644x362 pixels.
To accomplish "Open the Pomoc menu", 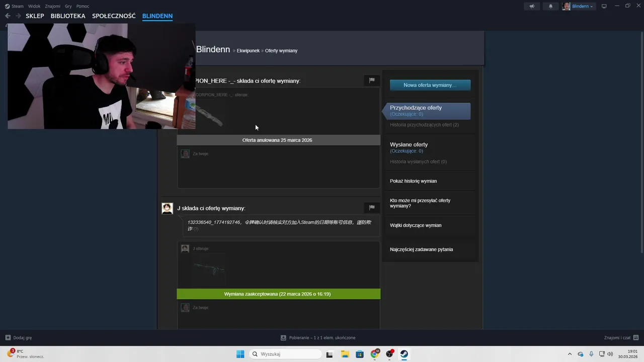I will coord(83,6).
